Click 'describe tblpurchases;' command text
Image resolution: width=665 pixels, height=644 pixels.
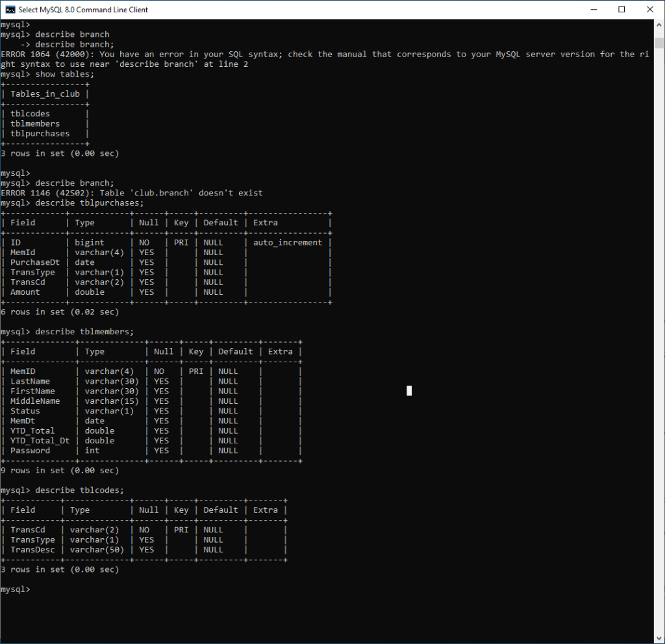click(90, 203)
